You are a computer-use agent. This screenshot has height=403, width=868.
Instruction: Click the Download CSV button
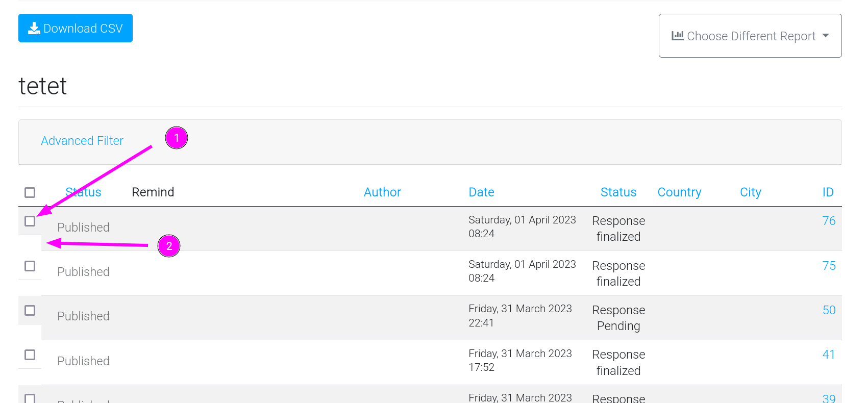coord(76,28)
